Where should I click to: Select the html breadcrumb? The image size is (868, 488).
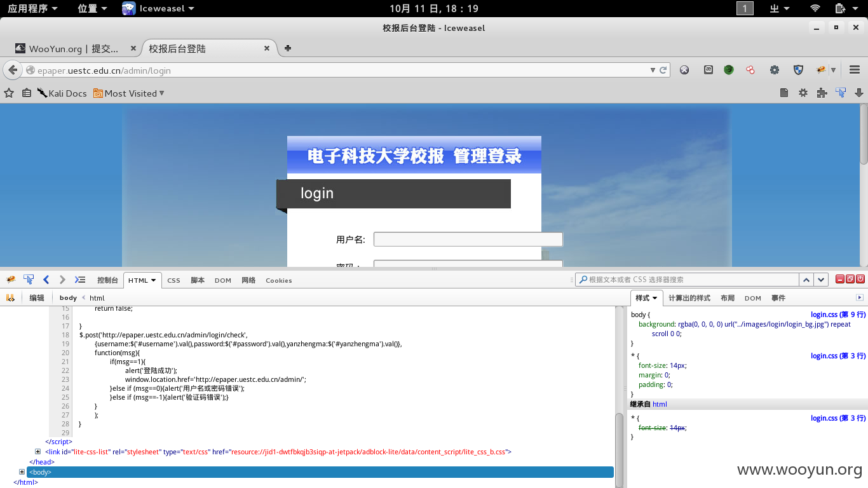(97, 297)
